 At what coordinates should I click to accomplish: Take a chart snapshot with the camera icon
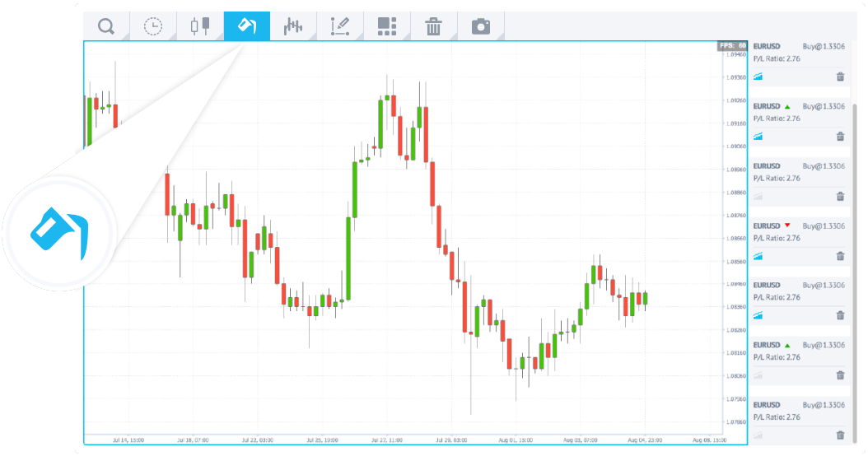click(x=481, y=26)
